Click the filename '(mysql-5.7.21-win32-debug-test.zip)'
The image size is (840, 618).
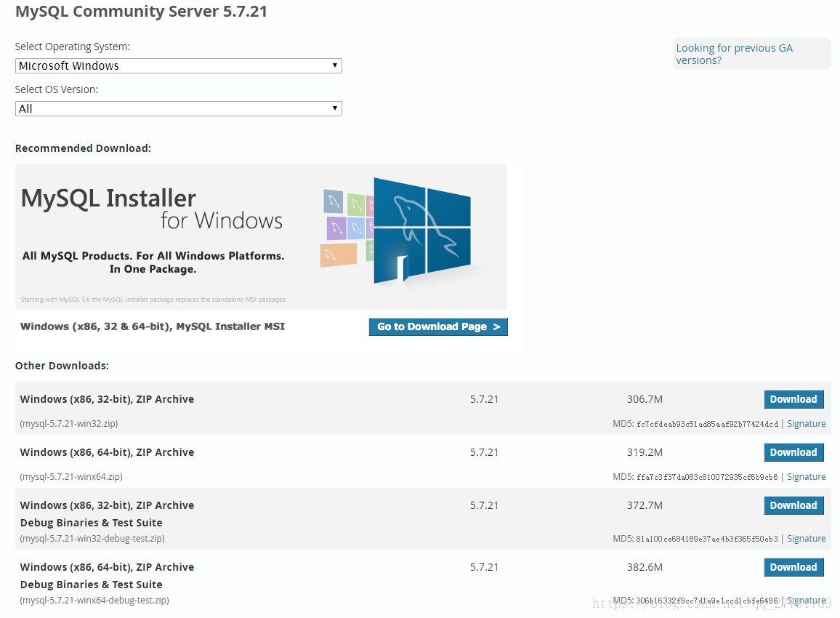[x=92, y=538]
